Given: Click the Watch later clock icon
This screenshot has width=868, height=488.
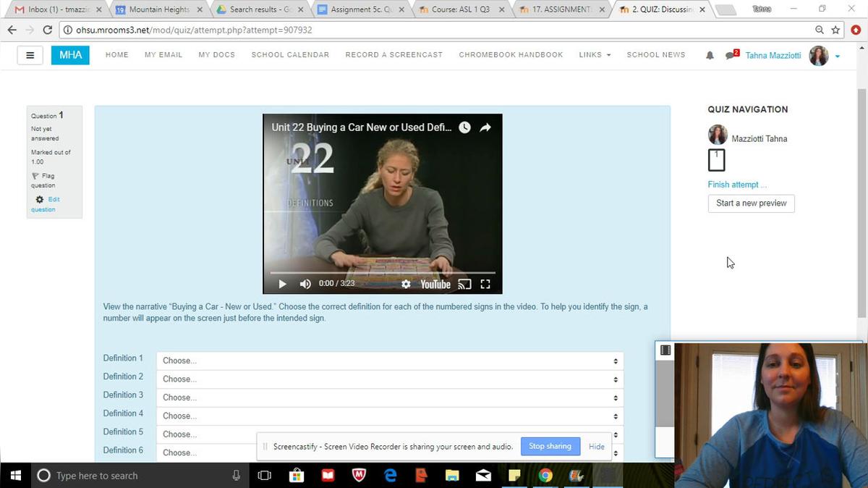Looking at the screenshot, I should (x=464, y=127).
